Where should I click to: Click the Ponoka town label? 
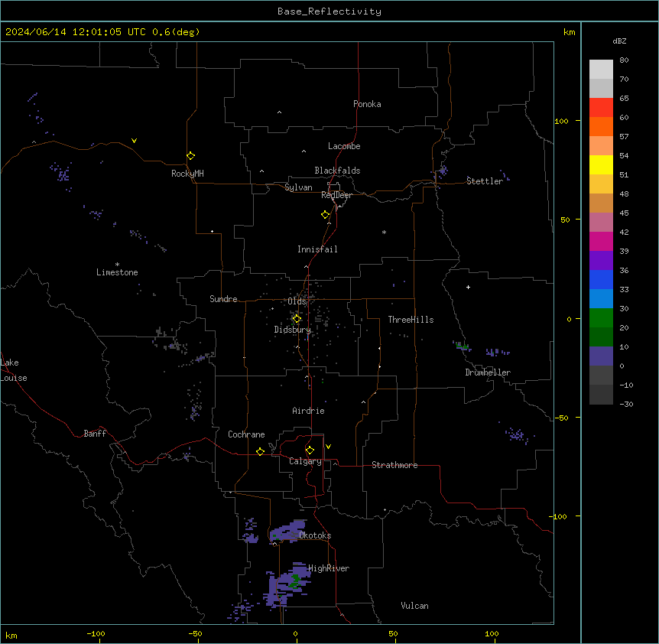367,104
